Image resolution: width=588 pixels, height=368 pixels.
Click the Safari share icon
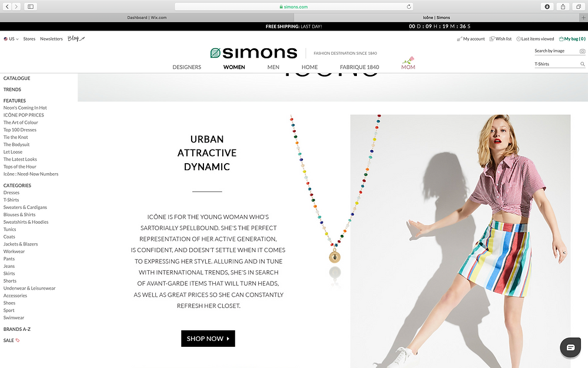point(563,6)
